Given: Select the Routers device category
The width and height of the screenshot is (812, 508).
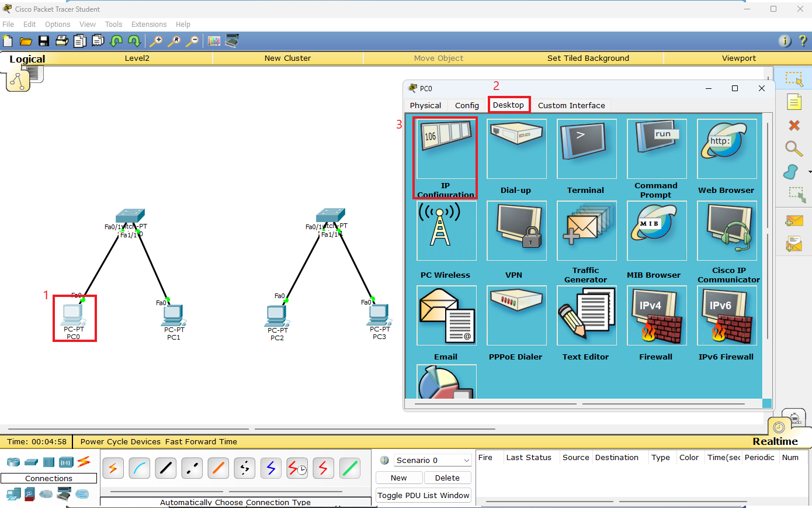Looking at the screenshot, I should pyautogui.click(x=13, y=462).
